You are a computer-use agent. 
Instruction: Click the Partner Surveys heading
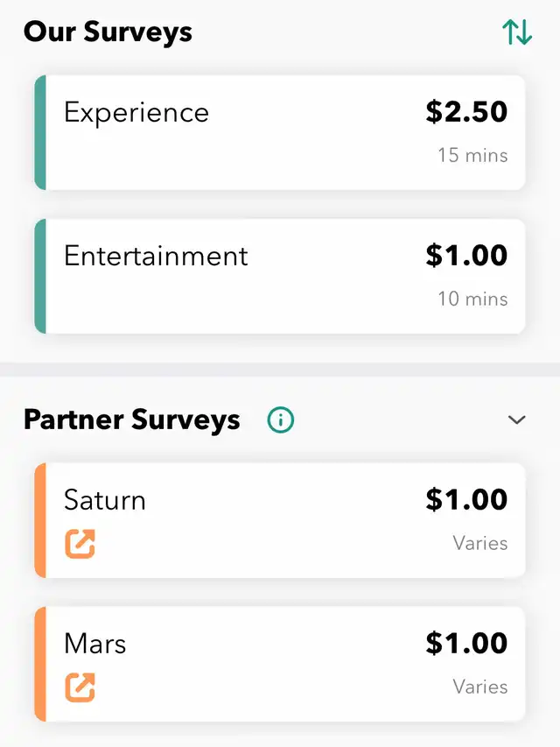tap(131, 420)
